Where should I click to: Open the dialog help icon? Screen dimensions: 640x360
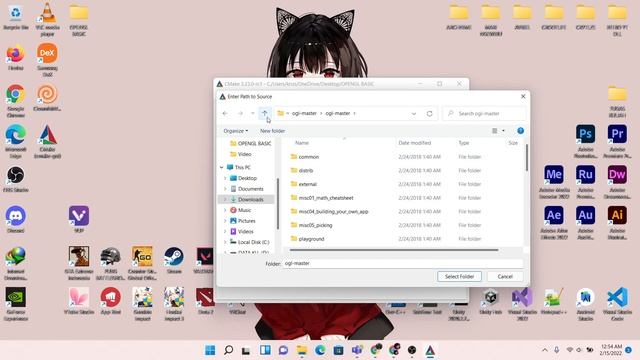point(520,131)
